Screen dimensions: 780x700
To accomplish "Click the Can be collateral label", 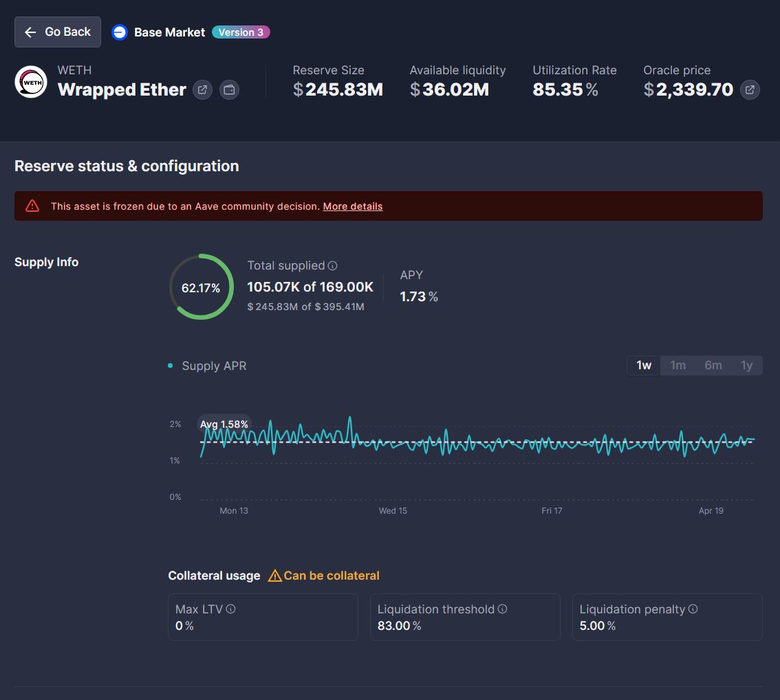I will pyautogui.click(x=332, y=576).
